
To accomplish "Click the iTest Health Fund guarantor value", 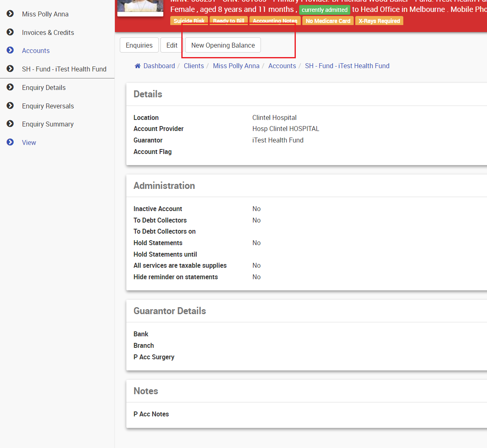I will point(278,140).
